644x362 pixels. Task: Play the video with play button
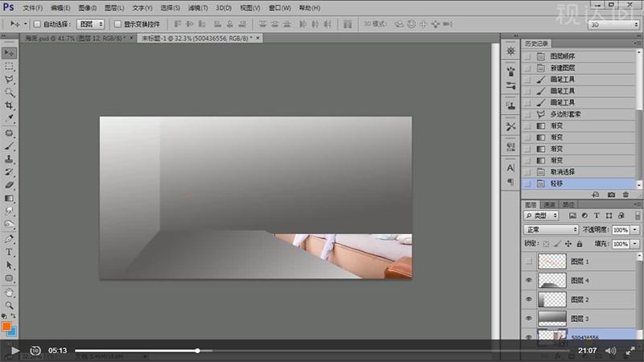15,351
